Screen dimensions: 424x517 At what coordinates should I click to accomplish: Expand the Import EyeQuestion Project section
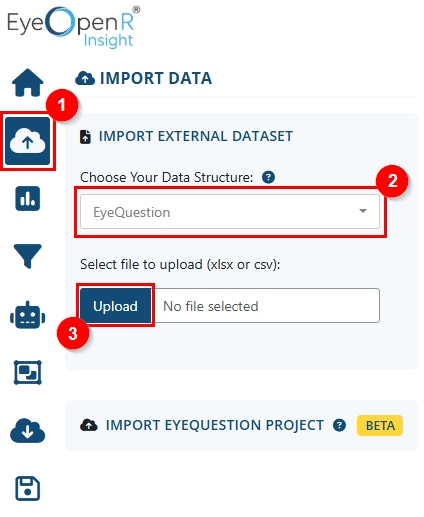(x=215, y=425)
